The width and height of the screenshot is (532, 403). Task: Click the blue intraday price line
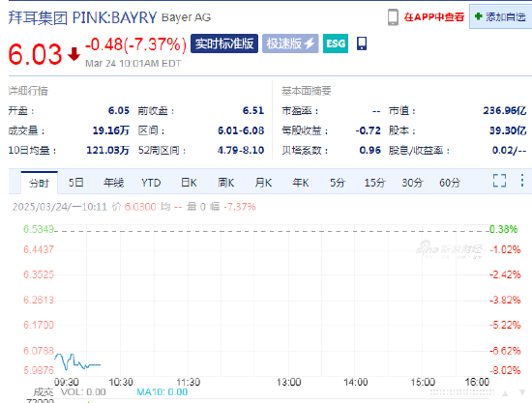point(77,362)
